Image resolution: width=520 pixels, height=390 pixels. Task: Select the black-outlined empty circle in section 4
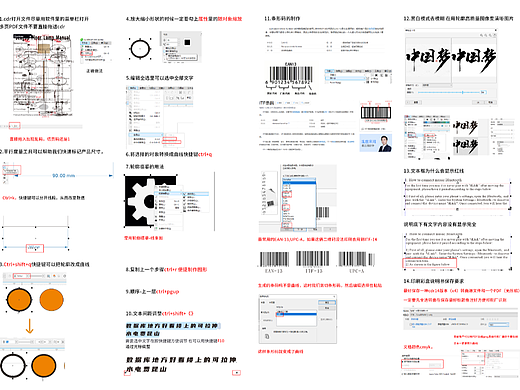[140, 49]
